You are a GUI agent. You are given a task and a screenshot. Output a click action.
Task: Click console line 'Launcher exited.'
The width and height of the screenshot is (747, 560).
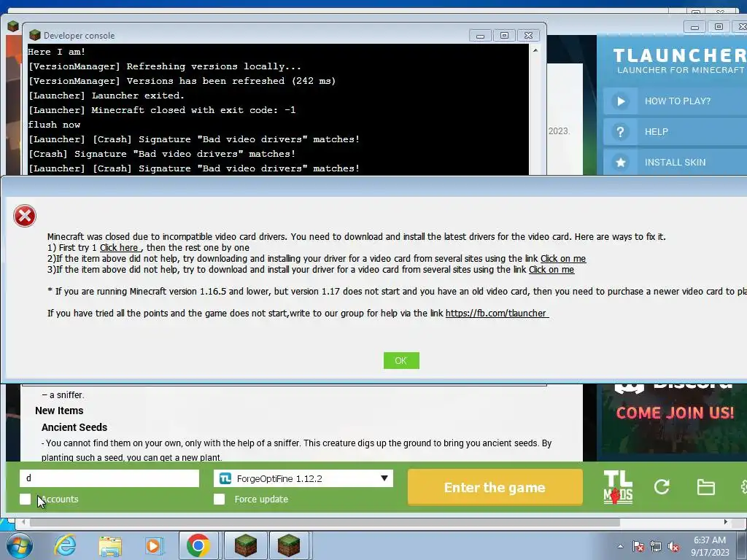click(x=138, y=96)
